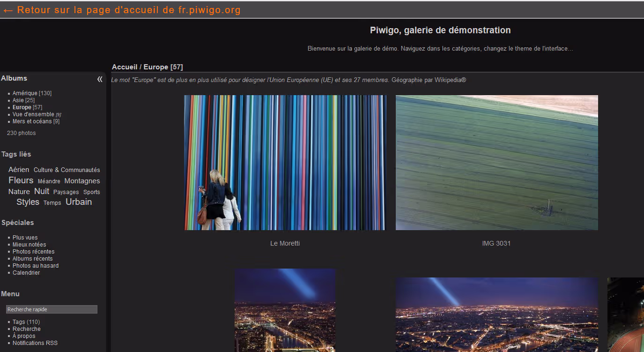Choose the Nuit tag
This screenshot has width=644, height=352.
click(42, 191)
